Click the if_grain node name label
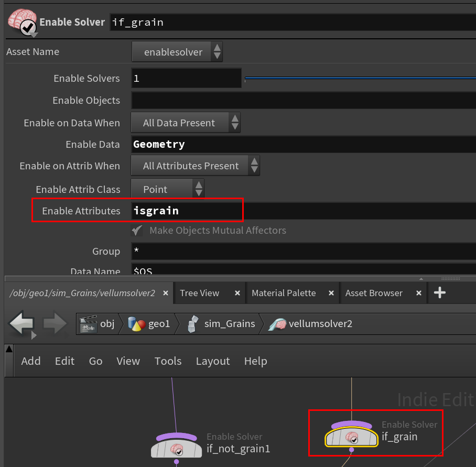 399,437
